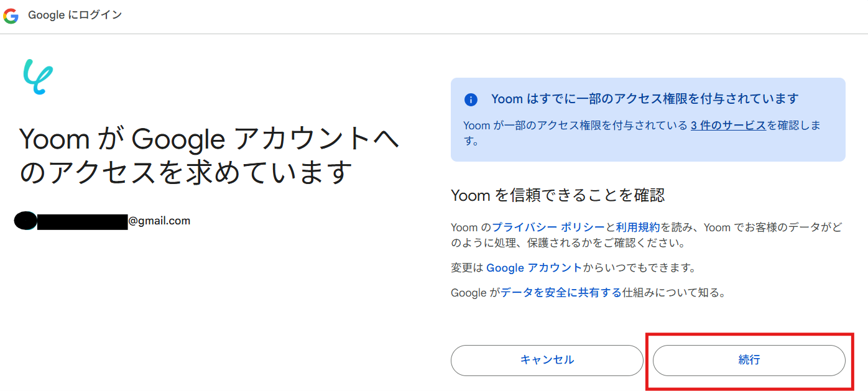
Task: Open the 3 件のサービス link
Action: 728,125
